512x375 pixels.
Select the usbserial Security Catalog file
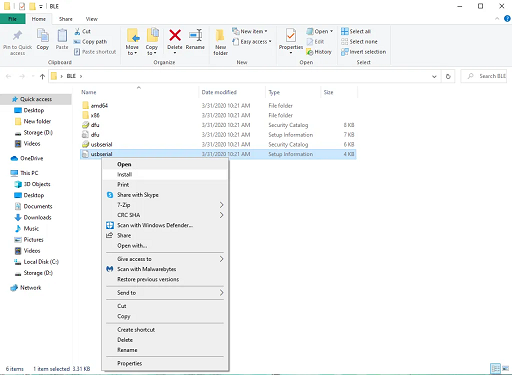point(218,144)
